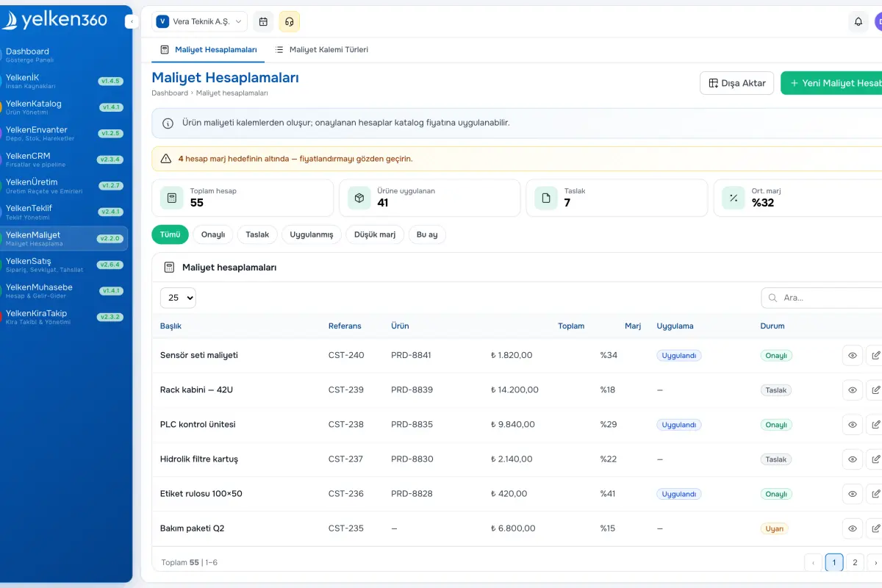
Task: Select the Taslak filter chip
Action: pos(257,234)
